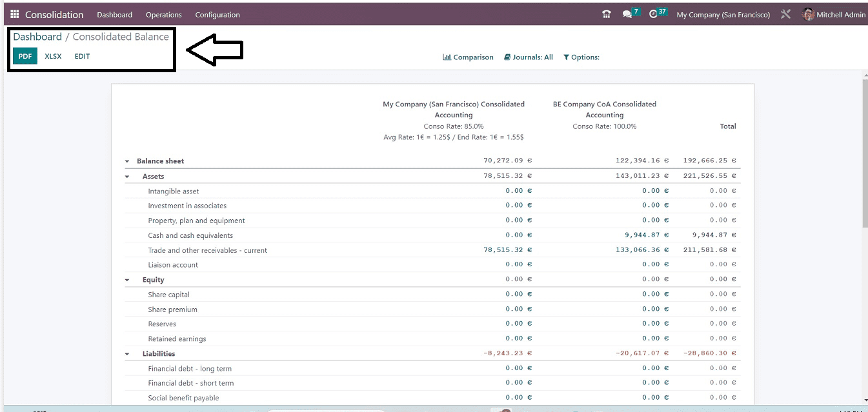Collapse the Balance sheet section
Screen dimensions: 868x412
[126, 161]
